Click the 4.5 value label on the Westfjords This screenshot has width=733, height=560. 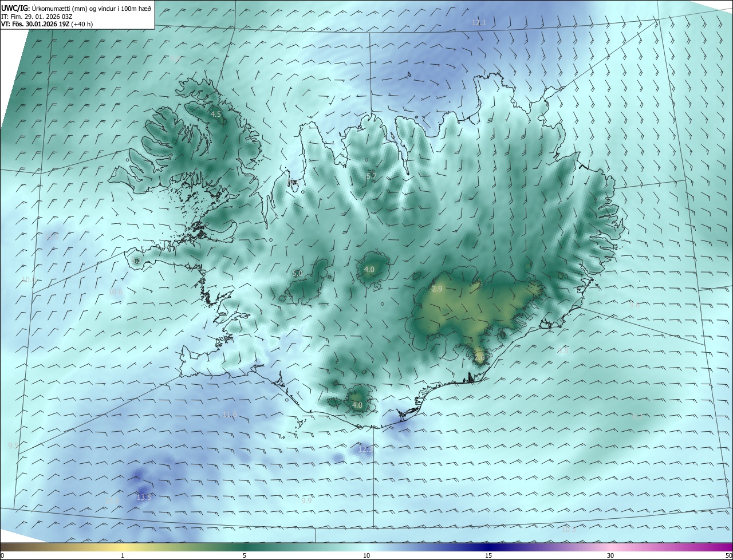click(216, 115)
